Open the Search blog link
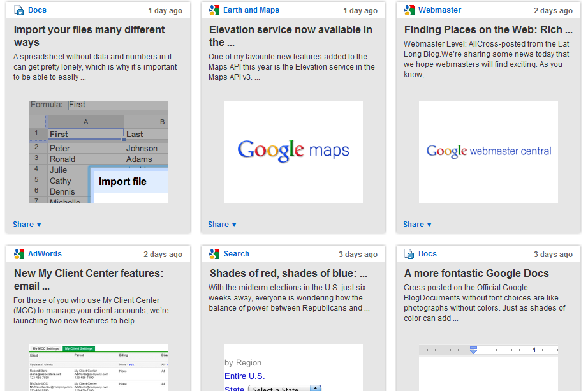588x391 pixels. click(x=236, y=254)
